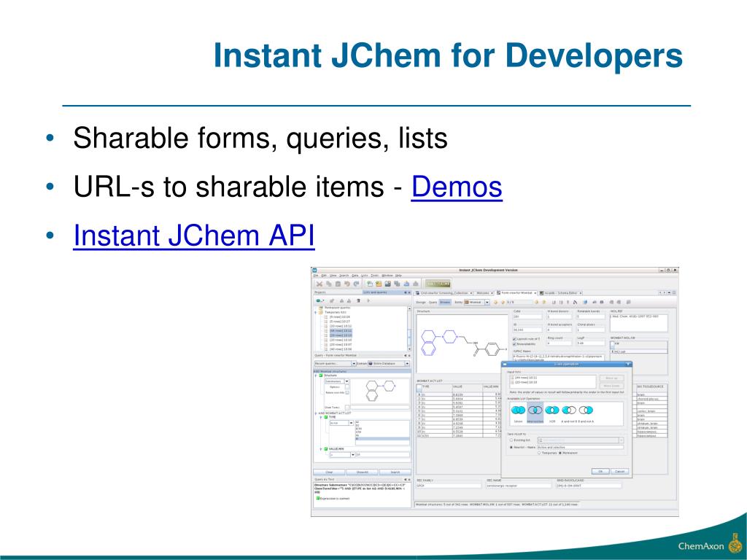Select the Existing list radio button
747x560 pixels.
pos(511,440)
